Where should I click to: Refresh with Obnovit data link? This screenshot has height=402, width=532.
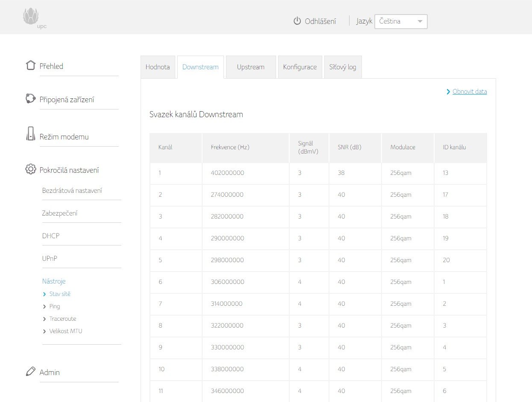pos(470,92)
